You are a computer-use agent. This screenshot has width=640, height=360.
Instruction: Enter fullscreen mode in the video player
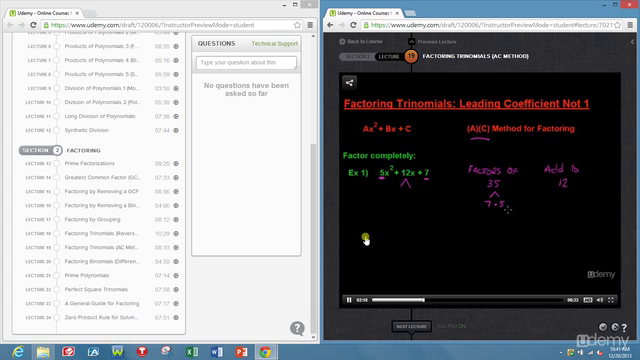[x=611, y=300]
